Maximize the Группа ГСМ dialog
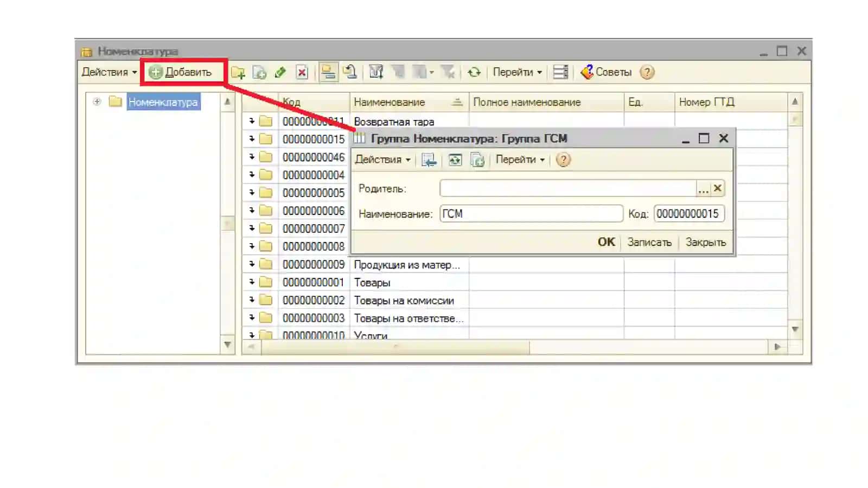Viewport: 868px width, 488px height. [x=704, y=138]
